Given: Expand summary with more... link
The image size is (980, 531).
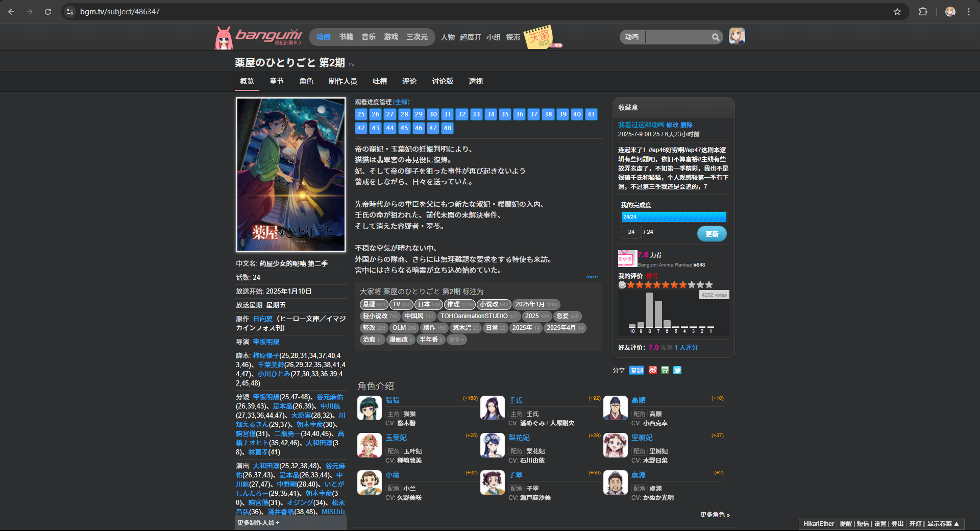Looking at the screenshot, I should (594, 277).
